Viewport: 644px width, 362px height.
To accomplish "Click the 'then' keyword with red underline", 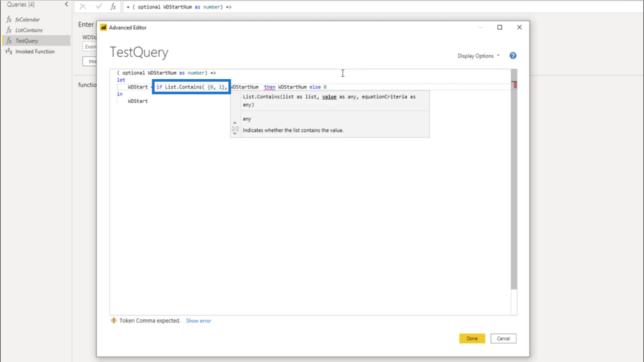I will [270, 87].
